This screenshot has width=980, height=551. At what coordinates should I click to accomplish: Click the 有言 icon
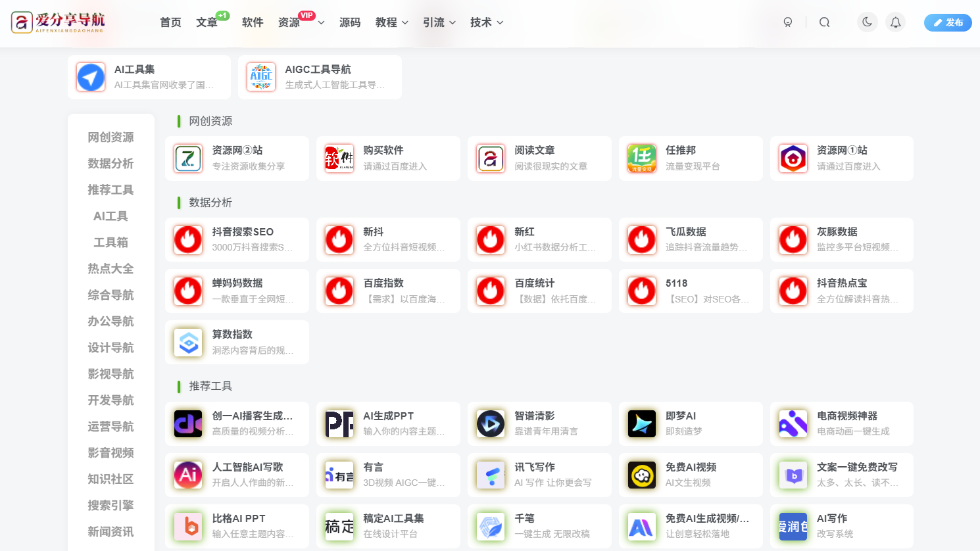tap(339, 475)
